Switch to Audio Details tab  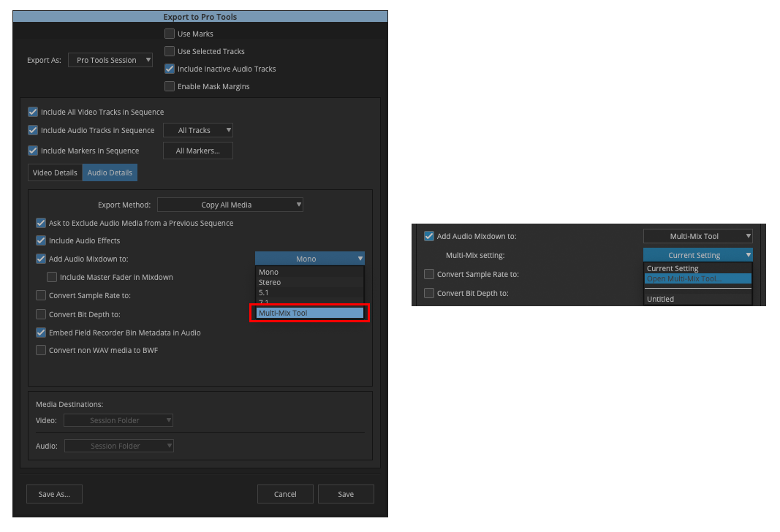[110, 172]
